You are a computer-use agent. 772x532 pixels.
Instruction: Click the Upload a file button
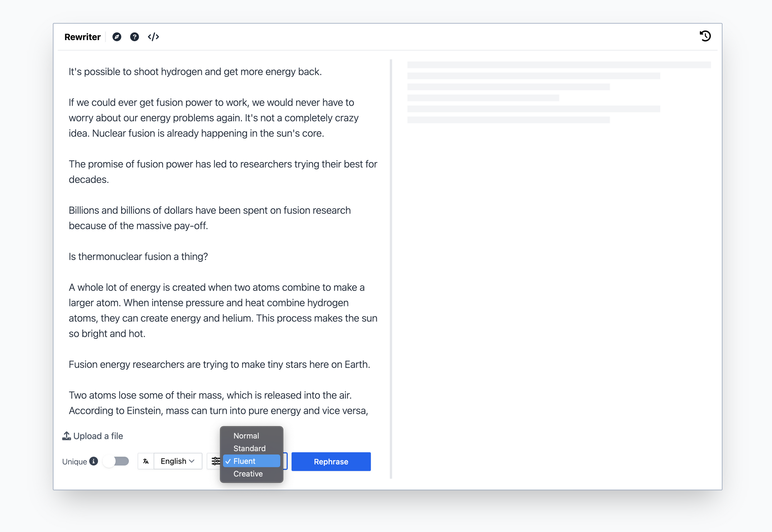95,436
